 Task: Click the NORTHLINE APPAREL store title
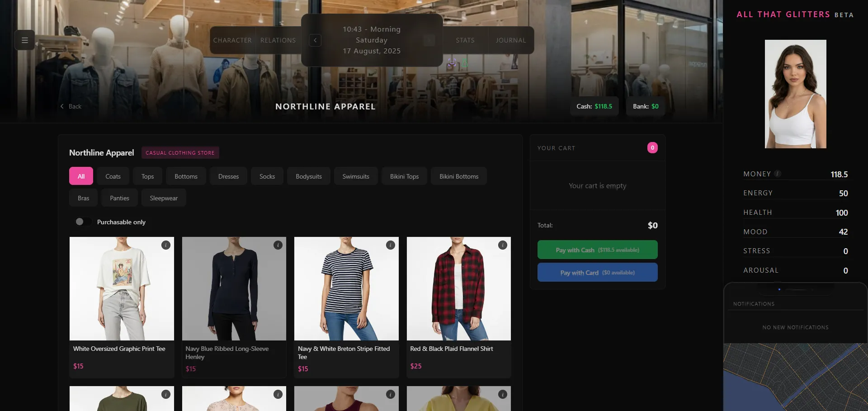coord(325,106)
